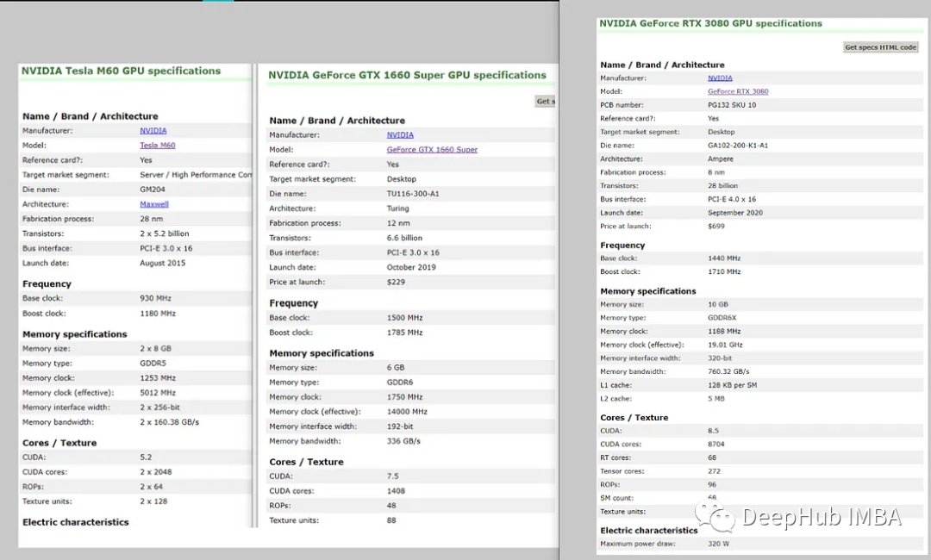The image size is (931, 560).
Task: Select the 272 Tensor cores value
Action: pyautogui.click(x=714, y=471)
